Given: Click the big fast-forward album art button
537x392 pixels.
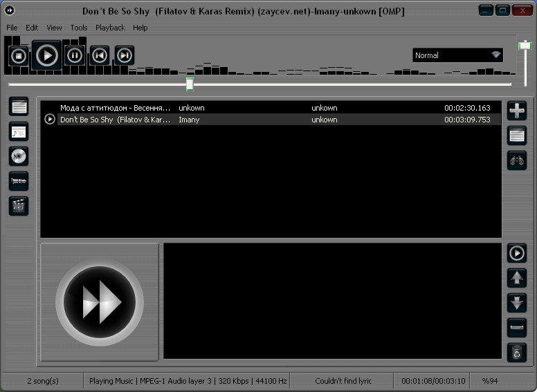Looking at the screenshot, I should click(100, 302).
